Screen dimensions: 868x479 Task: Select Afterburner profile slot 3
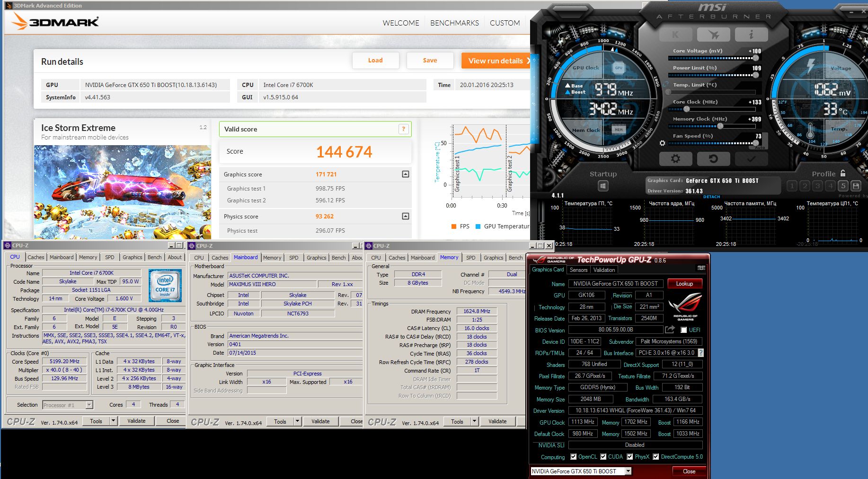[x=817, y=186]
